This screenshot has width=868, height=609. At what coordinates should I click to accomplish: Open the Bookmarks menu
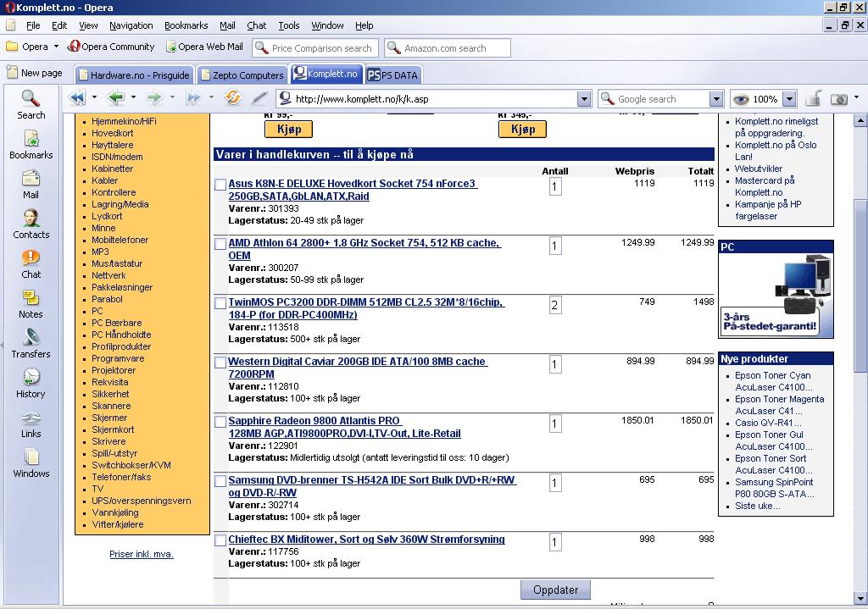186,25
